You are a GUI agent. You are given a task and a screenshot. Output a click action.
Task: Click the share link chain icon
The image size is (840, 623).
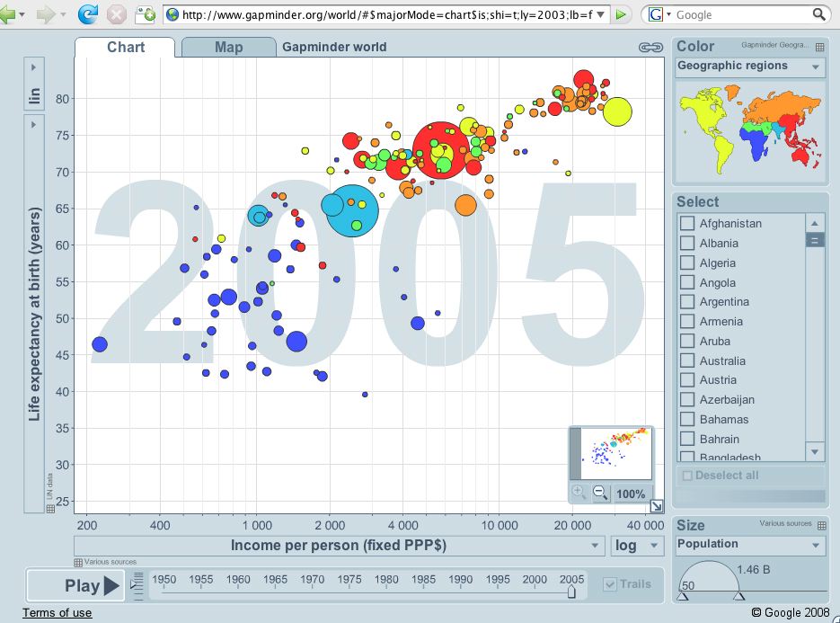coord(651,48)
